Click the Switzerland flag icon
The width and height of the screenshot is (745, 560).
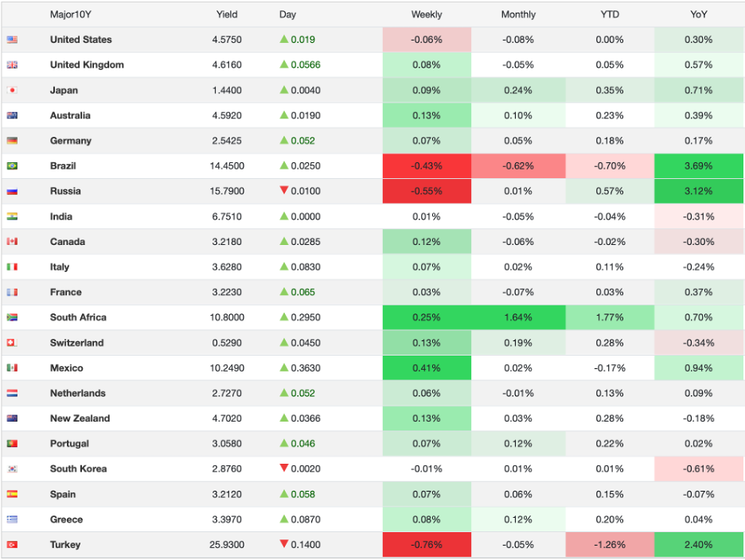tap(12, 343)
